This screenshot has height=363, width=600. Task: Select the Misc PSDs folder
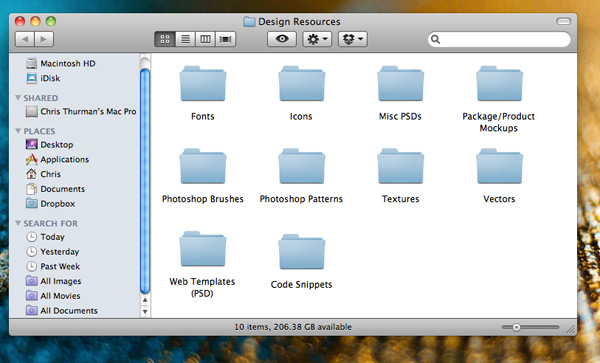[400, 84]
